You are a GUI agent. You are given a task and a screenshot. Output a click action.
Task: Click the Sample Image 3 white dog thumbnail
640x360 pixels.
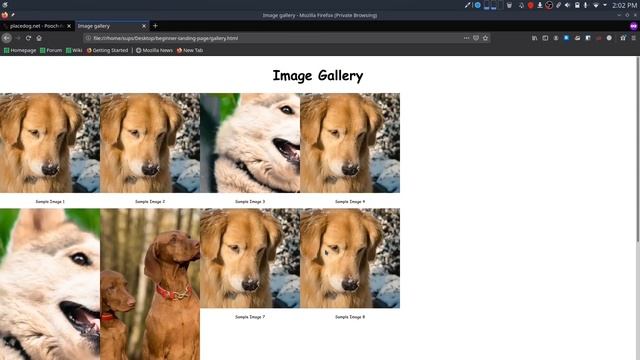coord(250,143)
